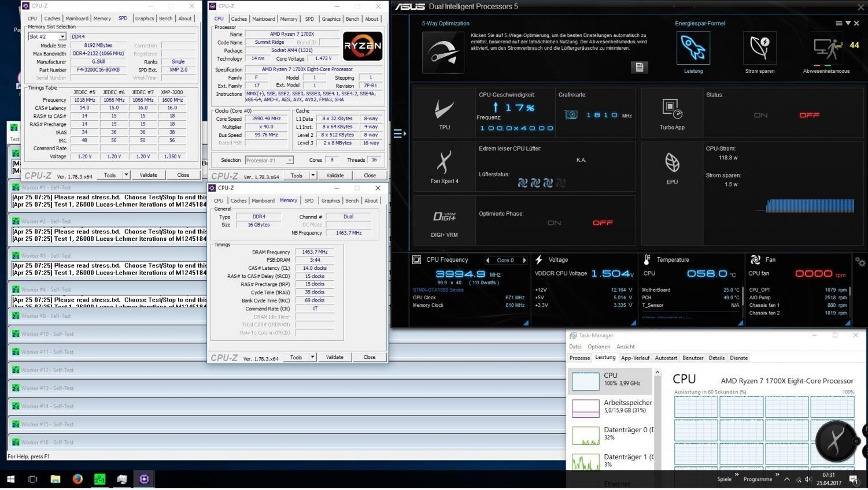Screen dimensions: 868x490
Task: Select the Leistung rocket mode icon
Action: [x=693, y=48]
